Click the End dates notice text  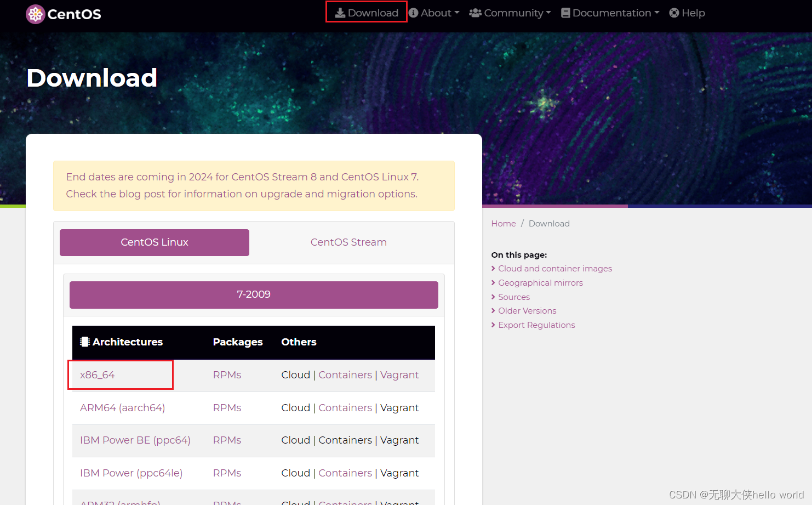[x=242, y=185]
